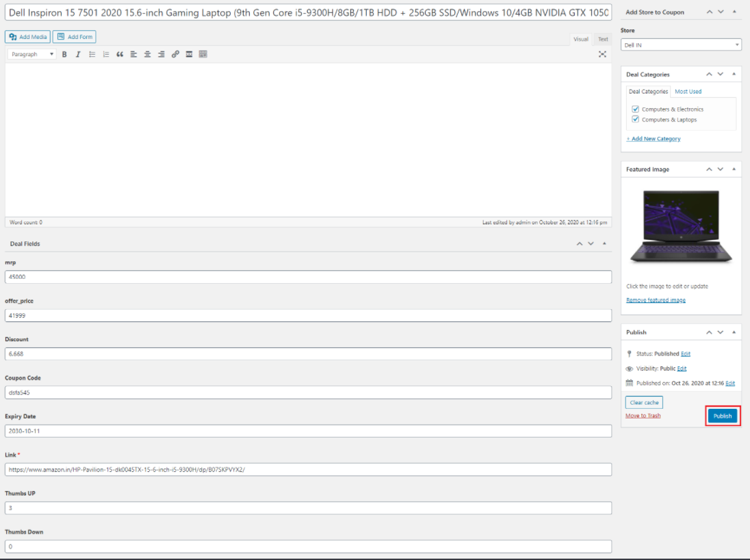Uncheck Computers & Electronics category
The height and width of the screenshot is (560, 750).
coord(635,109)
